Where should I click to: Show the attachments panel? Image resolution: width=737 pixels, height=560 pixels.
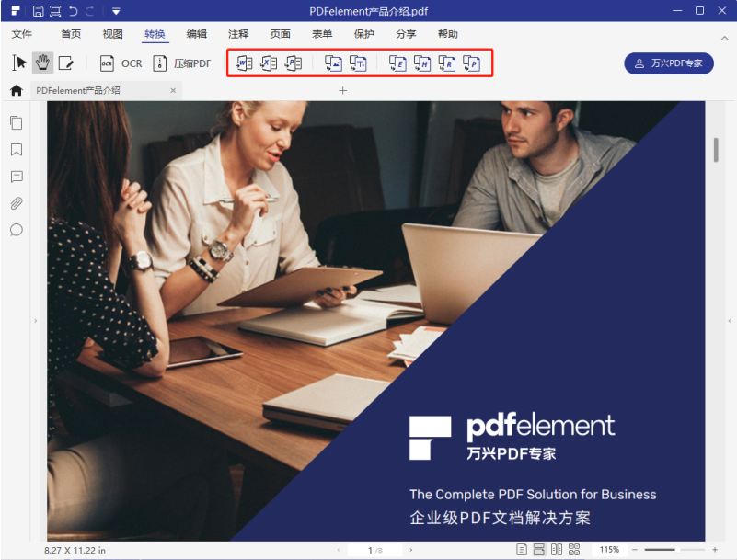pyautogui.click(x=16, y=203)
